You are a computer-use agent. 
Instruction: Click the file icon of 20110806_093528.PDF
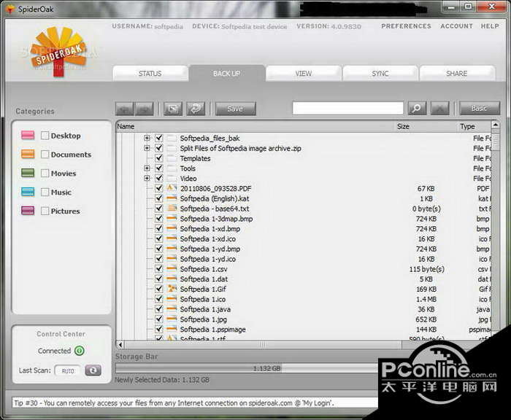pyautogui.click(x=172, y=188)
